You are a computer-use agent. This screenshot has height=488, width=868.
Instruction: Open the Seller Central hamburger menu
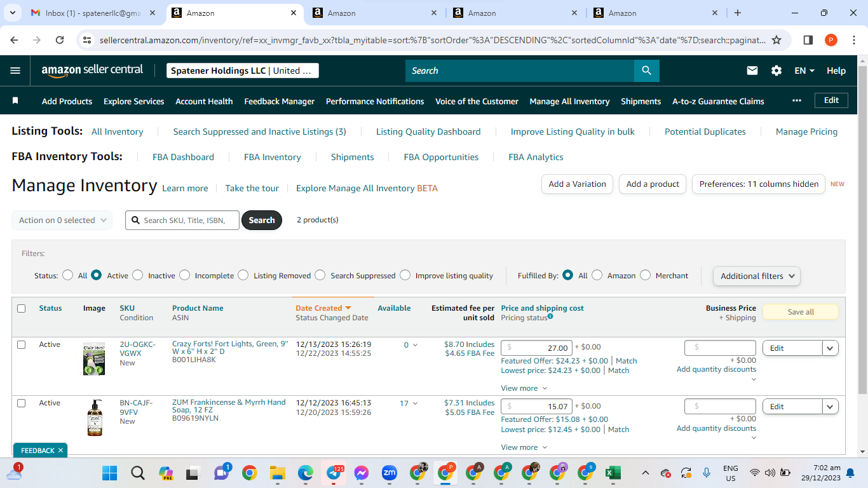(15, 71)
